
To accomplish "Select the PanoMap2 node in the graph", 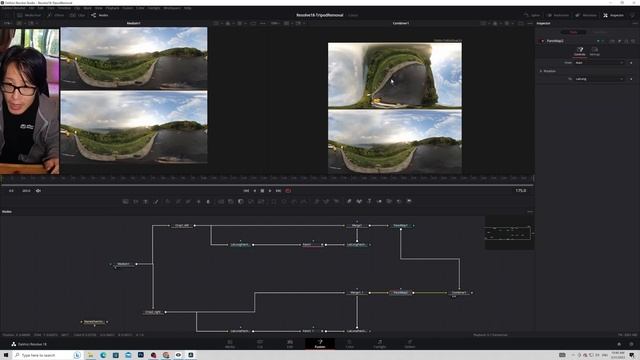I will click(x=400, y=293).
